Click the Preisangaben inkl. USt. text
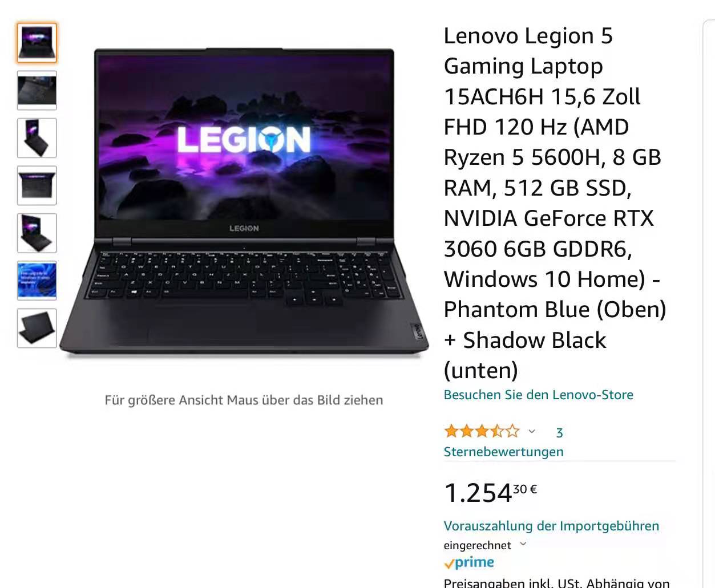 (x=504, y=583)
